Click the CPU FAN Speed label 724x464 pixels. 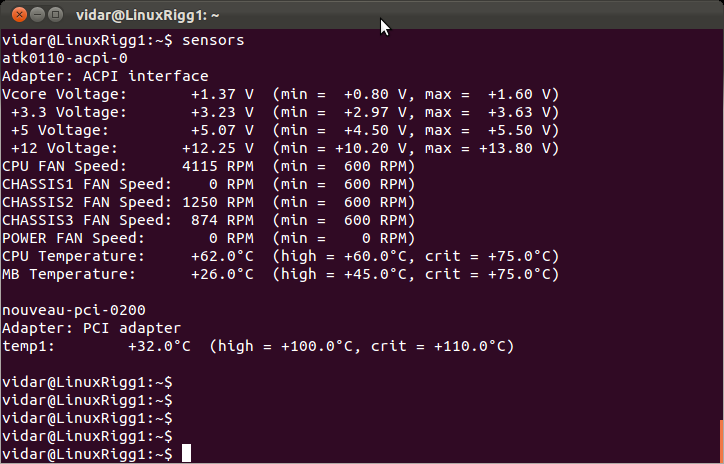click(x=64, y=166)
